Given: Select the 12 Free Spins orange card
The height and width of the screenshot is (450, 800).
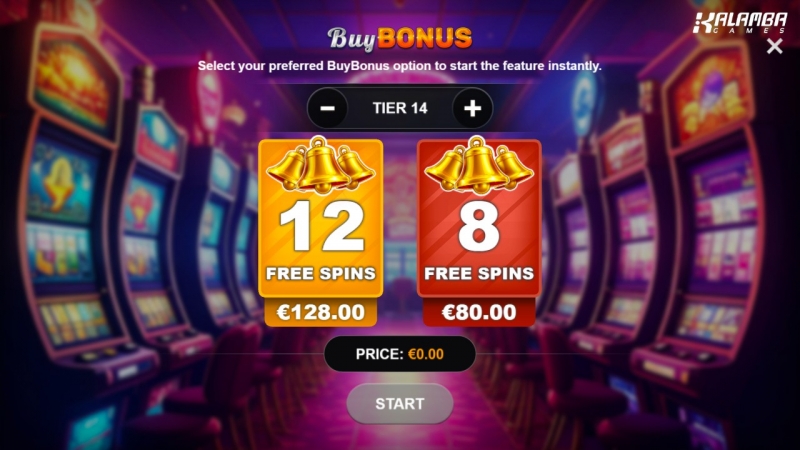Looking at the screenshot, I should point(320,218).
